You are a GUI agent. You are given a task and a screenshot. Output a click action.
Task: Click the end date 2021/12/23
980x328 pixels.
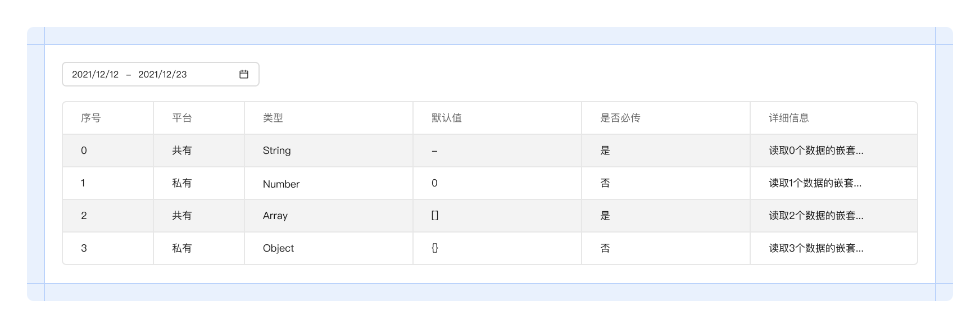tap(162, 74)
